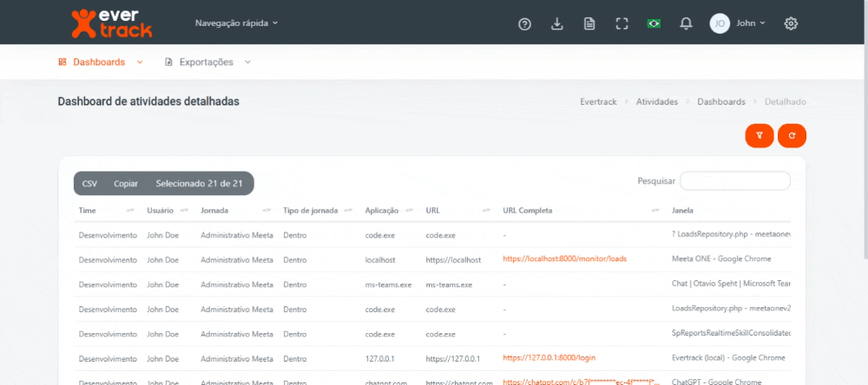
Task: Open the localhost:8000/monitor/loads link
Action: click(564, 259)
